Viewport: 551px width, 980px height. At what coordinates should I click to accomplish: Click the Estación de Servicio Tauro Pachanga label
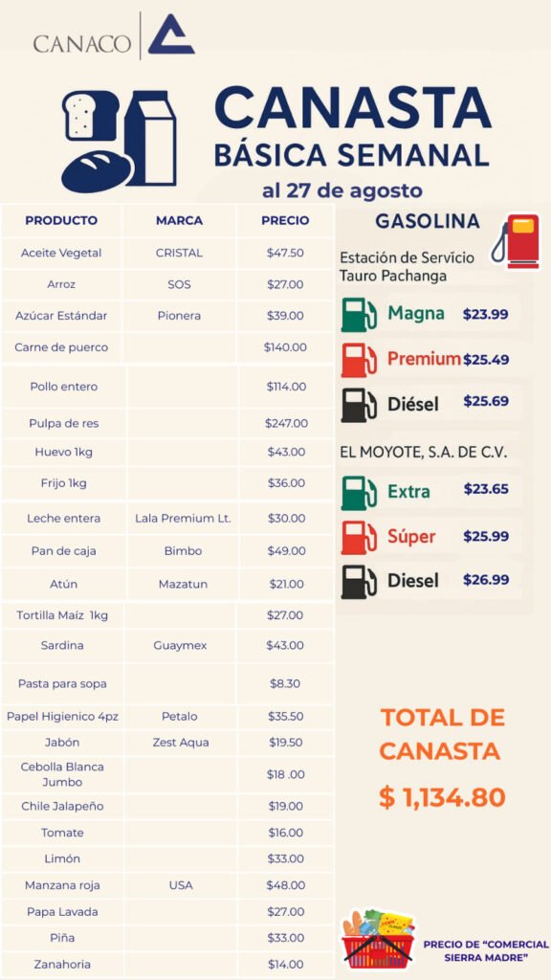(x=407, y=266)
